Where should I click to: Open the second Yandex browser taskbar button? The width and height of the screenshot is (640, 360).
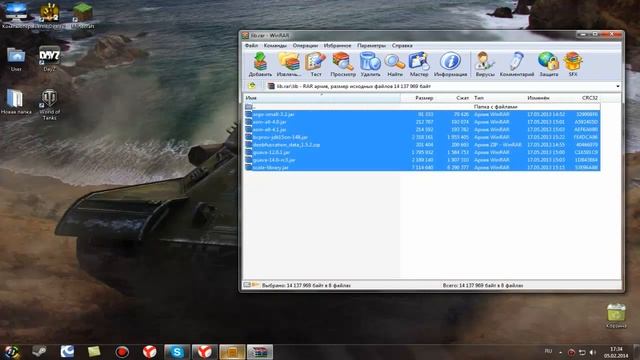[204, 352]
